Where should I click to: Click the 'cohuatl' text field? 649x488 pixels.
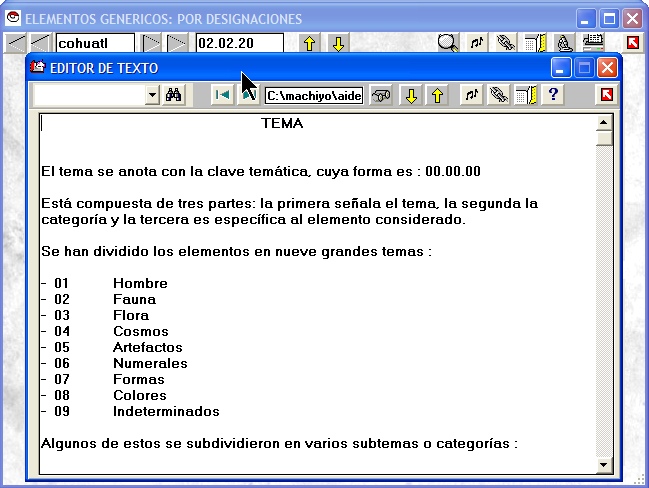pyautogui.click(x=95, y=43)
